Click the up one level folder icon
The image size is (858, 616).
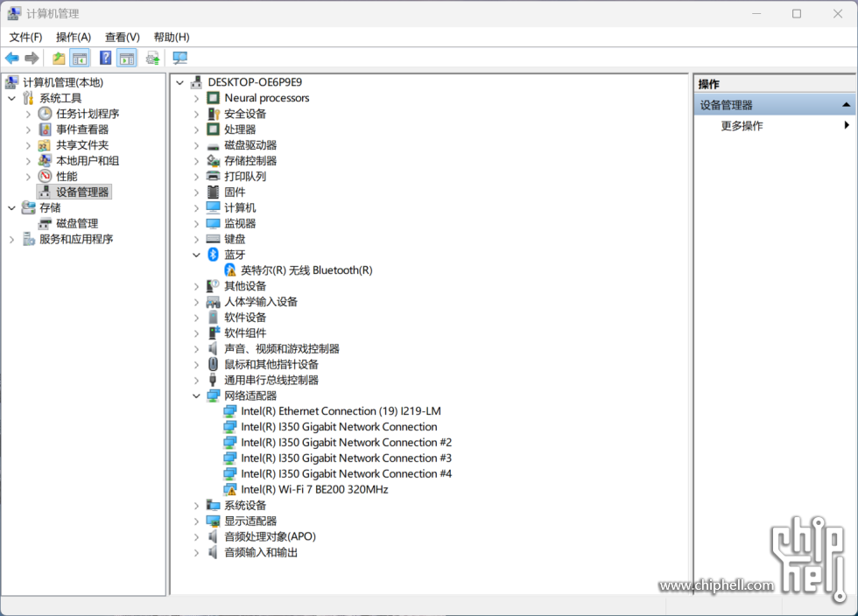[58, 59]
